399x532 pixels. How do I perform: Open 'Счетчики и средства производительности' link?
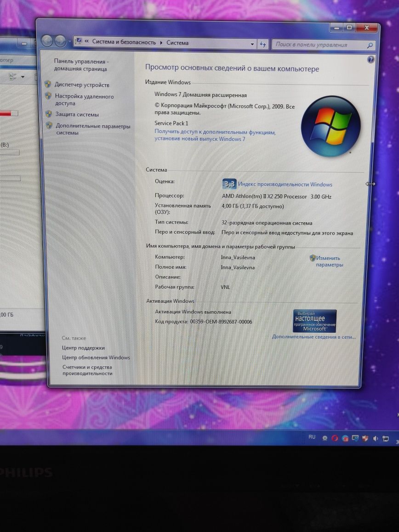point(87,370)
